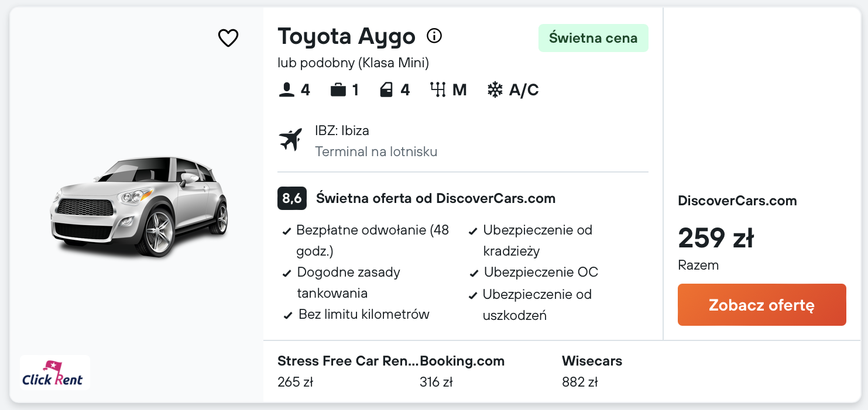This screenshot has height=410, width=868.
Task: Choose the Booking.com 316 zł offer
Action: 462,371
